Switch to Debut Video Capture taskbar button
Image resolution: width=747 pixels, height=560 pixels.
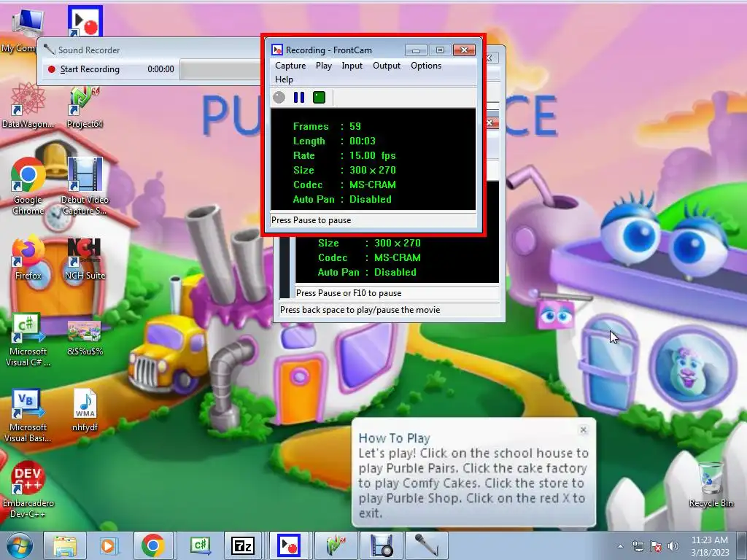point(381,545)
